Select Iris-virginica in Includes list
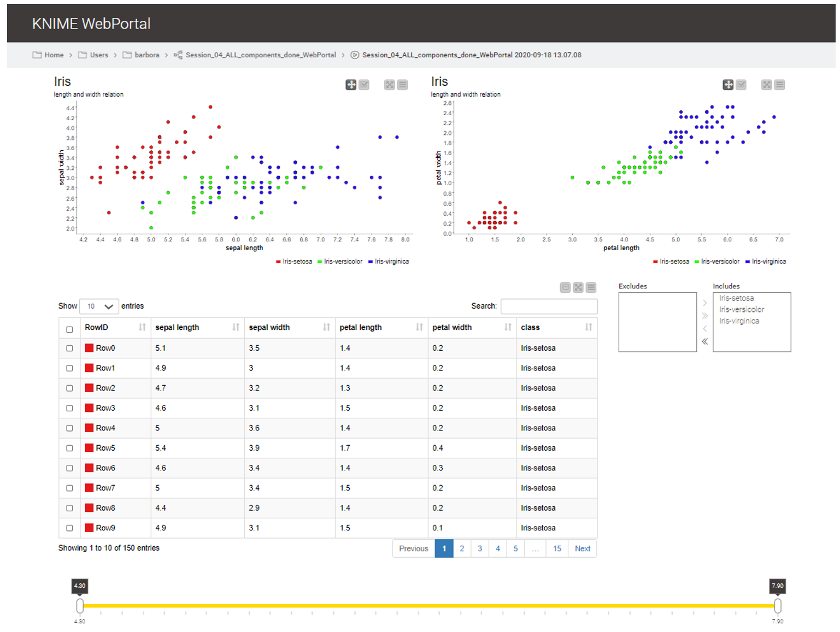840x632 pixels. (739, 321)
